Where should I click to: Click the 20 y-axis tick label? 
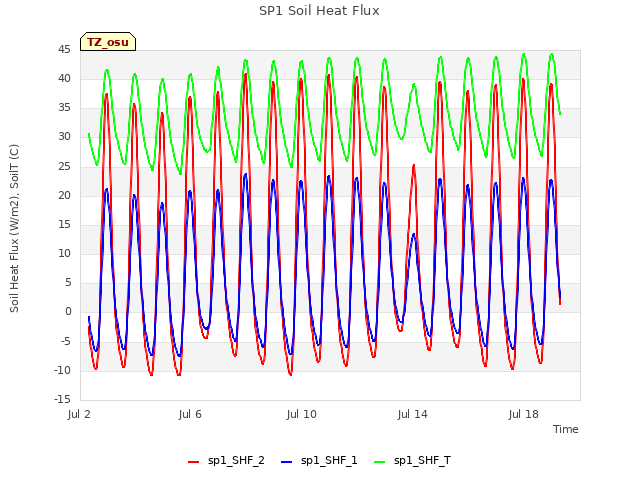[x=64, y=196]
